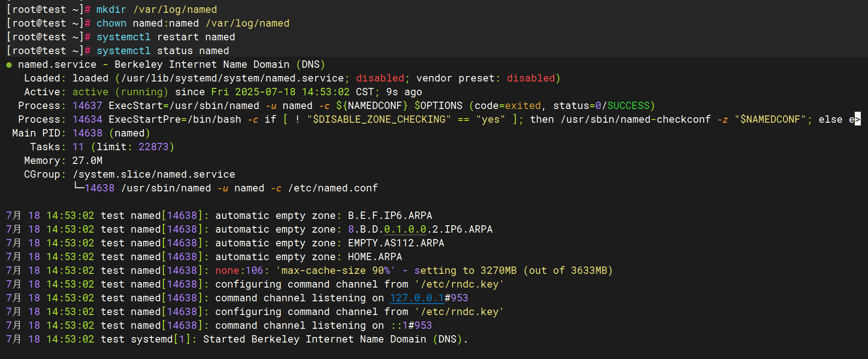Click the CGroup path /system.slice/named.service
868x359 pixels.
click(154, 174)
